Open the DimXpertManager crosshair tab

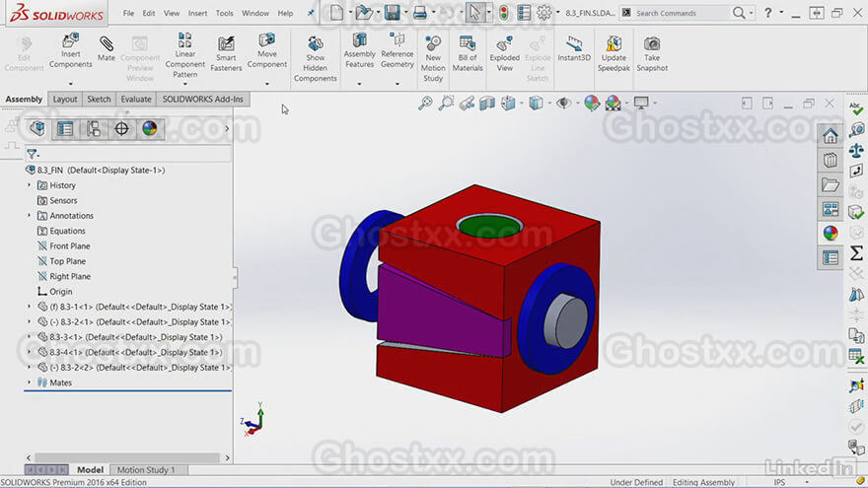coord(121,128)
